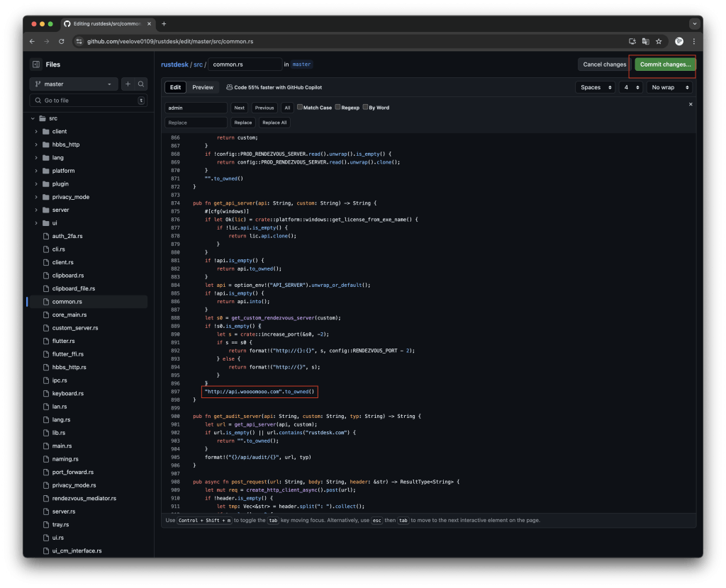Enable the Match Case checkbox
726x588 pixels.
(300, 108)
